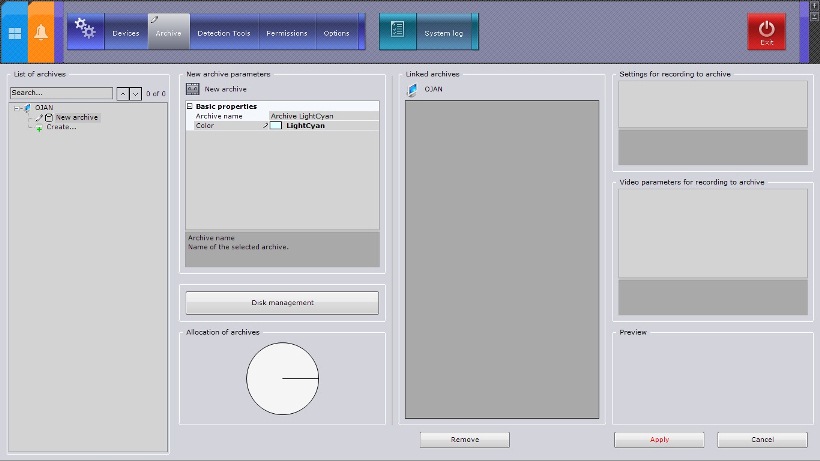Screen dimensions: 820x461
Task: Go to previous search result arrow
Action: [x=123, y=93]
